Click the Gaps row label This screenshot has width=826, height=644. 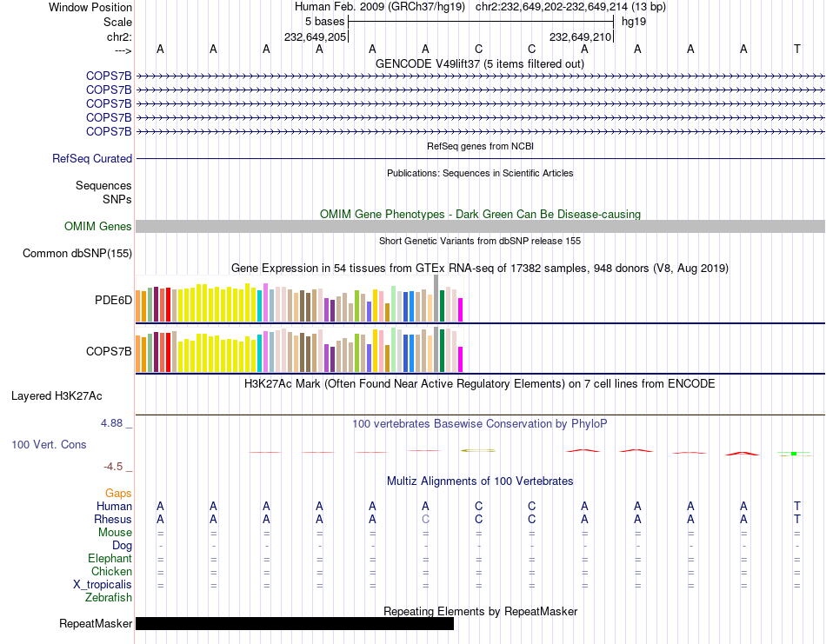click(118, 494)
